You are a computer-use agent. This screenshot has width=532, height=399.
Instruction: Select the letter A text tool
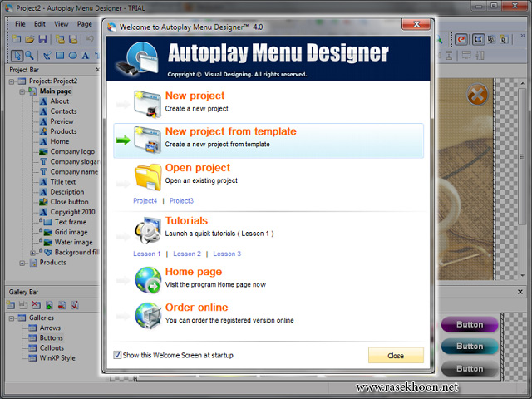[85, 55]
